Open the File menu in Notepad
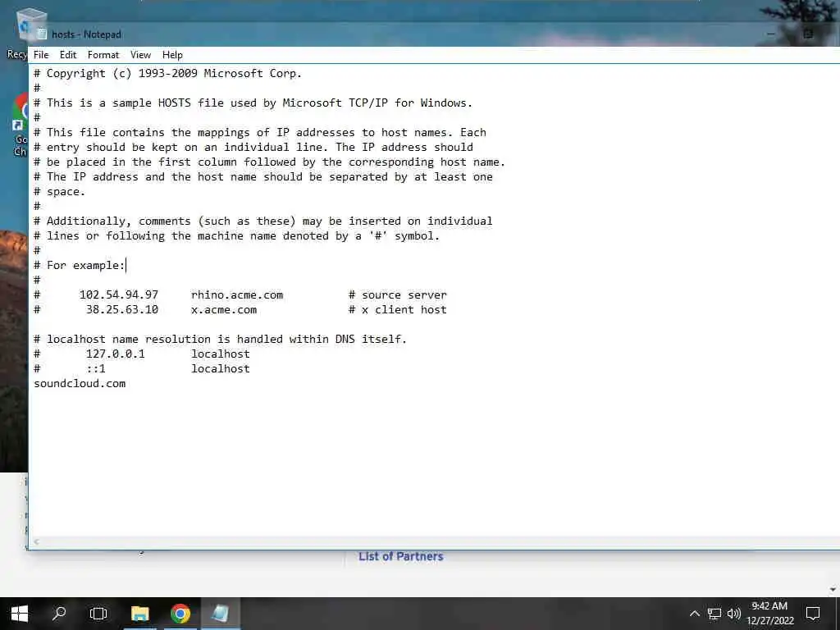This screenshot has width=840, height=630. (x=41, y=55)
